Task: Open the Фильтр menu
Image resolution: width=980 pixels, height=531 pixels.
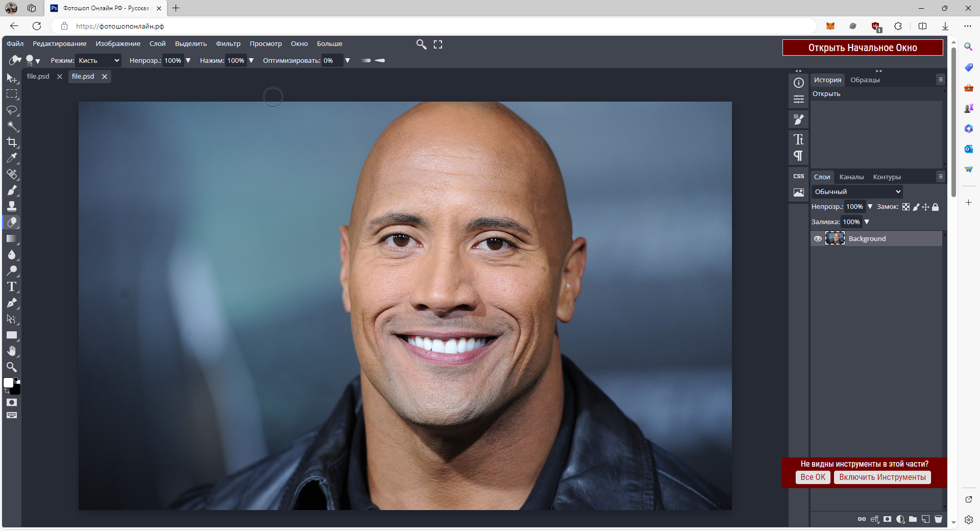Action: click(228, 44)
